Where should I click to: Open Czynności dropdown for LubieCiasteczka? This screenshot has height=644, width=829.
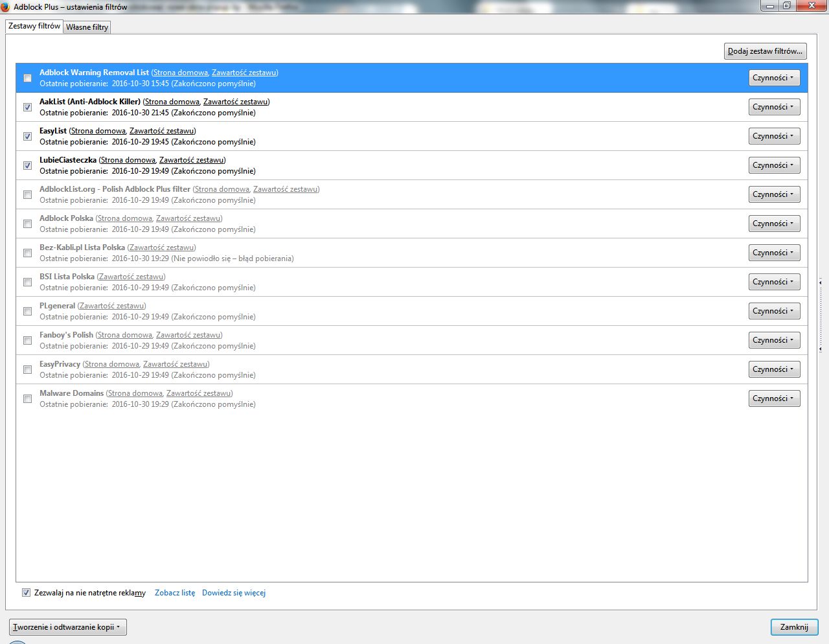pyautogui.click(x=774, y=165)
